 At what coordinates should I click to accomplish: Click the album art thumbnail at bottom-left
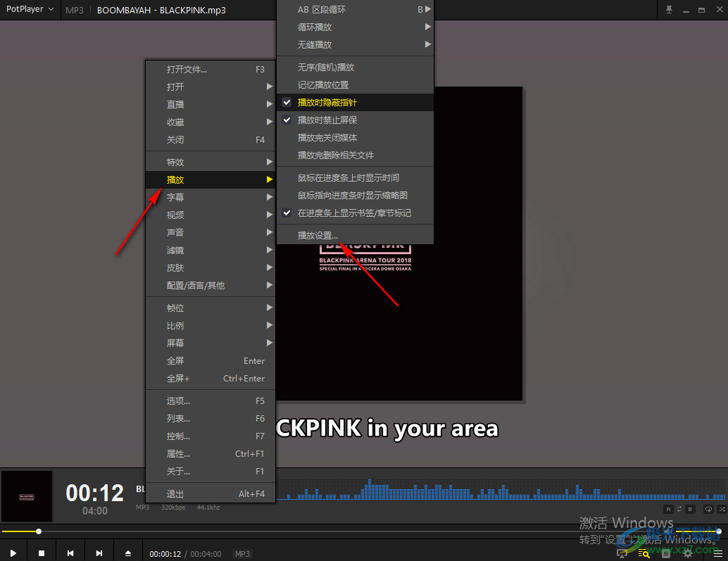coord(27,496)
